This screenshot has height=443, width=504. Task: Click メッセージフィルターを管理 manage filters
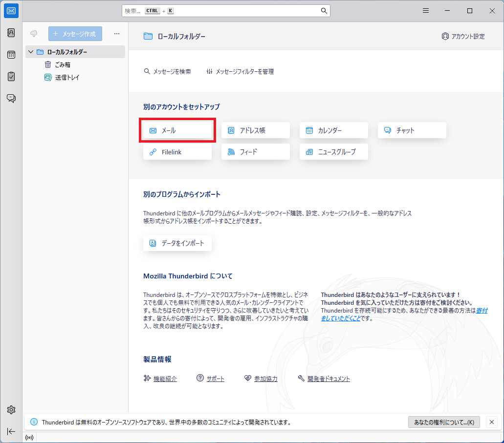tap(240, 71)
